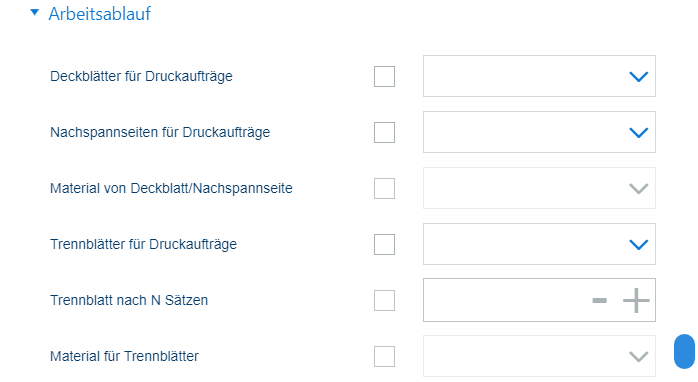Open Material für Trennblätter dropdown chevron
This screenshot has height=382, width=698.
point(638,357)
